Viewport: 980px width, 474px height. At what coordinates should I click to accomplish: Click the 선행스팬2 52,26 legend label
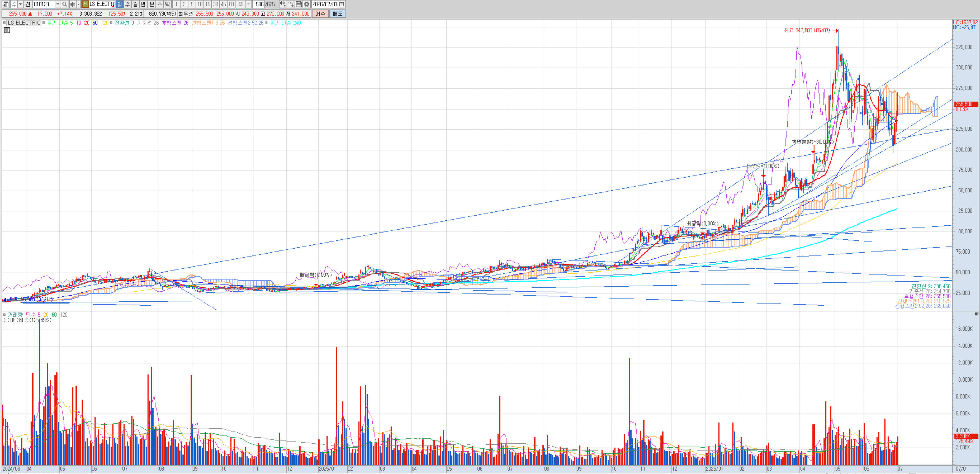pyautogui.click(x=246, y=23)
